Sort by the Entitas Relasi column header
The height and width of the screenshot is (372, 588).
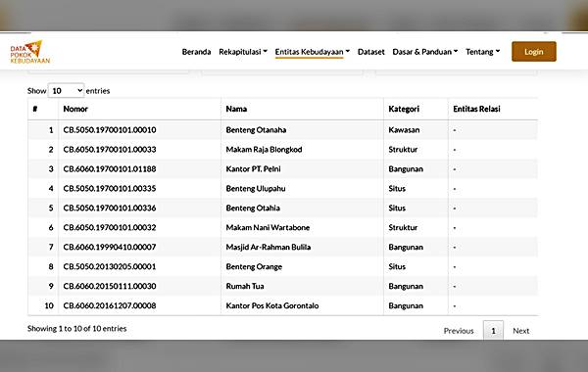pyautogui.click(x=493, y=109)
